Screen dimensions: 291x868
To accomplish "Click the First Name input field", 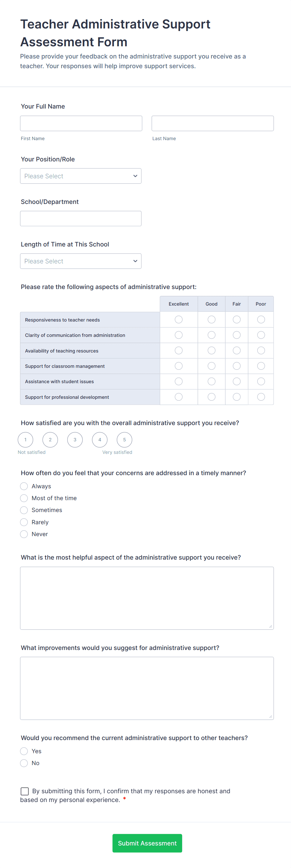I will click(81, 123).
